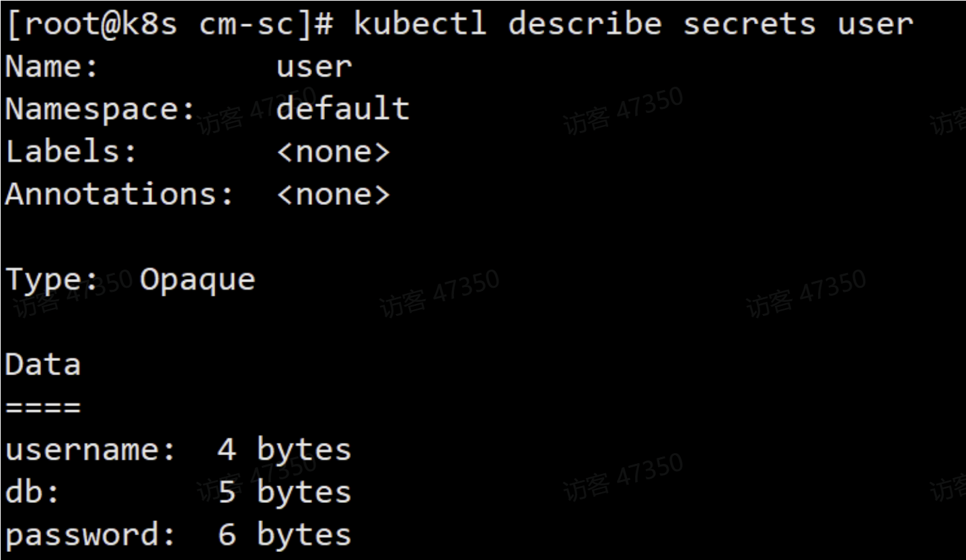
Task: Click the ==== separator under Data
Action: (42, 407)
